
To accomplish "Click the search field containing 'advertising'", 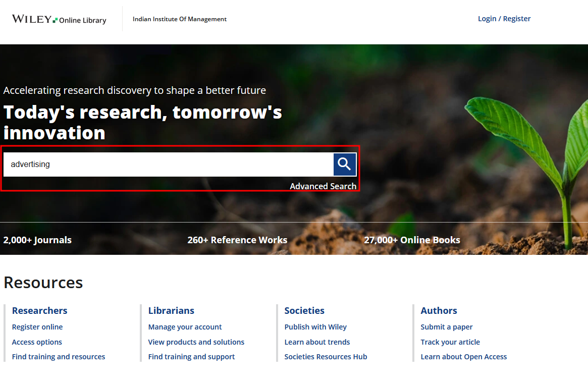I will [168, 164].
